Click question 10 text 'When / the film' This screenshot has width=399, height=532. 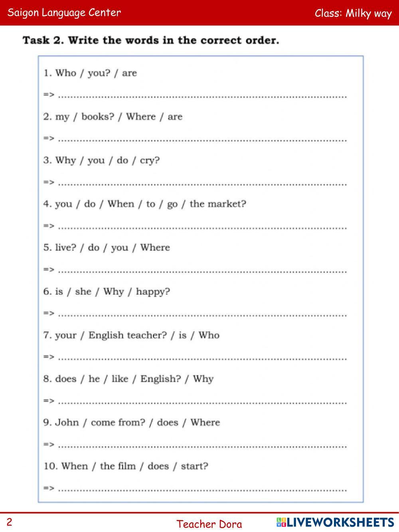(x=126, y=466)
